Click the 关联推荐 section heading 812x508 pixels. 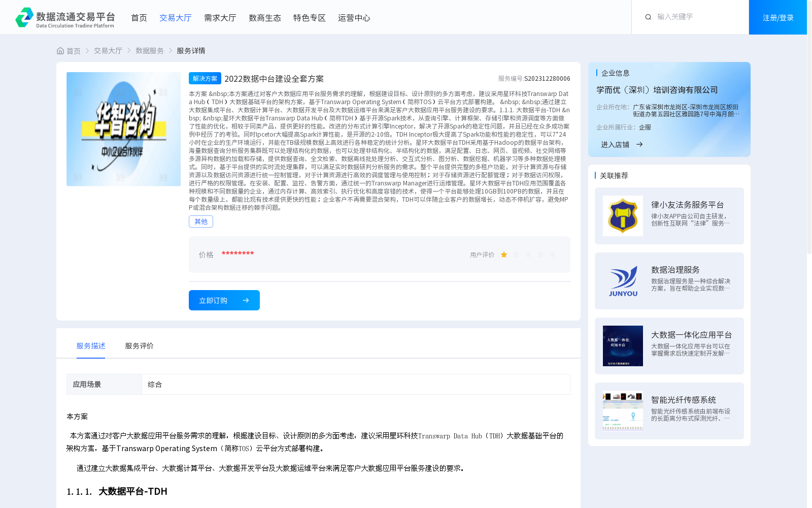tap(614, 176)
